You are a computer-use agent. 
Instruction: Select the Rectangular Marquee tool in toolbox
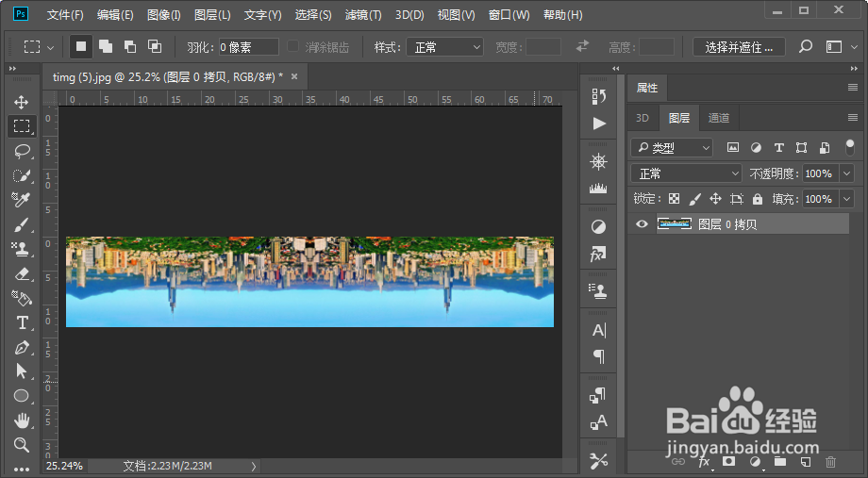click(22, 126)
